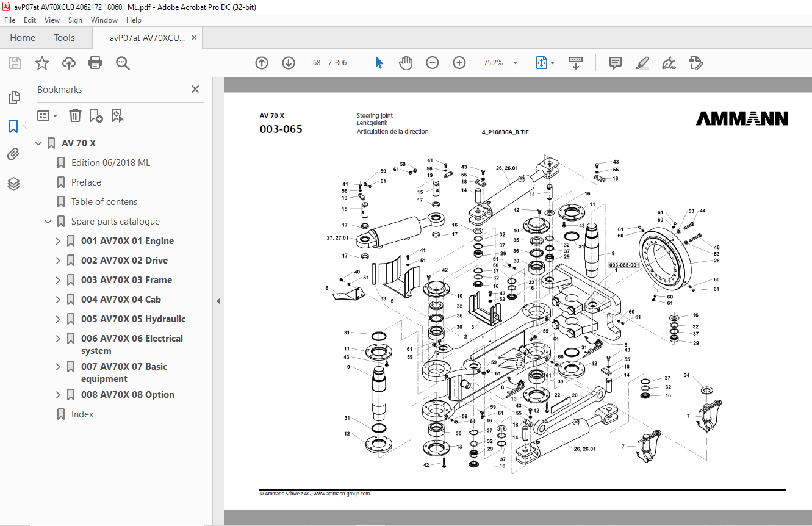Screen dimensions: 812x526
Task: Open the Window menu
Action: pyautogui.click(x=104, y=20)
